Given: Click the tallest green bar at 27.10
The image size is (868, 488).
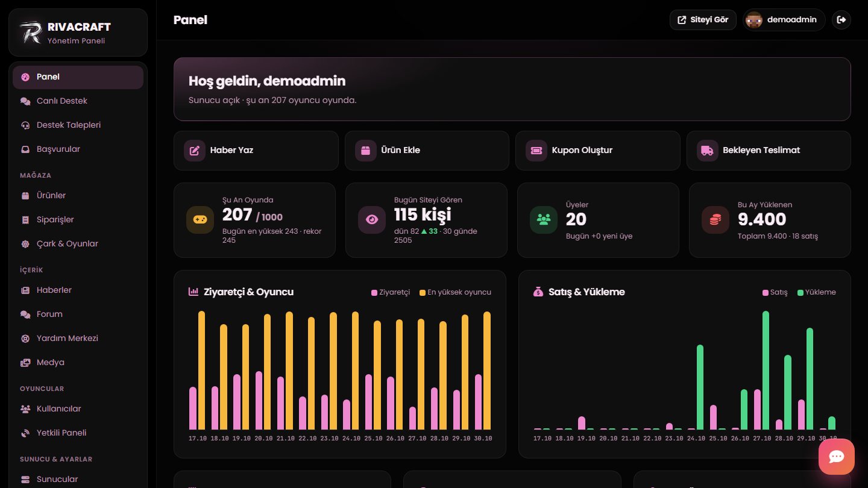Looking at the screenshot, I should click(x=766, y=371).
